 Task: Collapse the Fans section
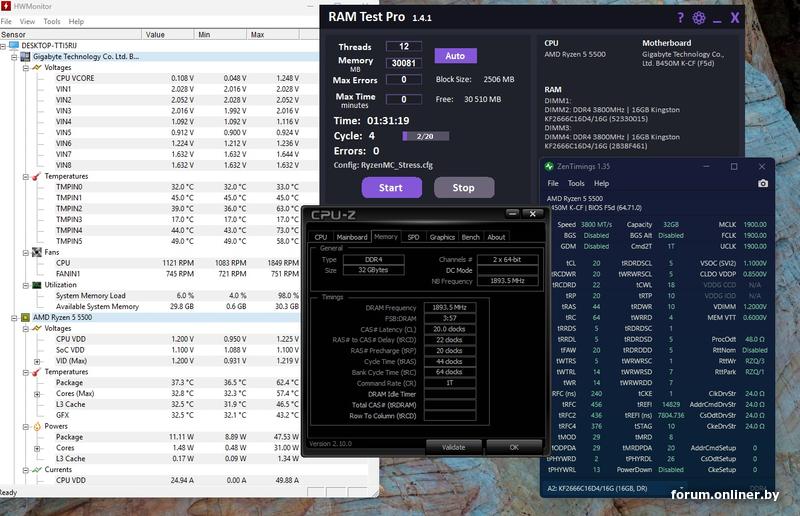tap(26, 253)
